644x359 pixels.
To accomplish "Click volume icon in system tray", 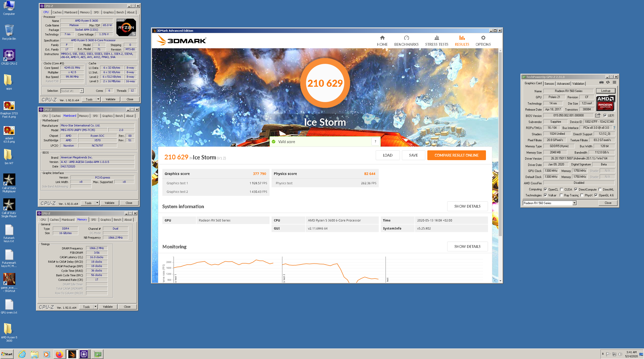I will [x=620, y=354].
